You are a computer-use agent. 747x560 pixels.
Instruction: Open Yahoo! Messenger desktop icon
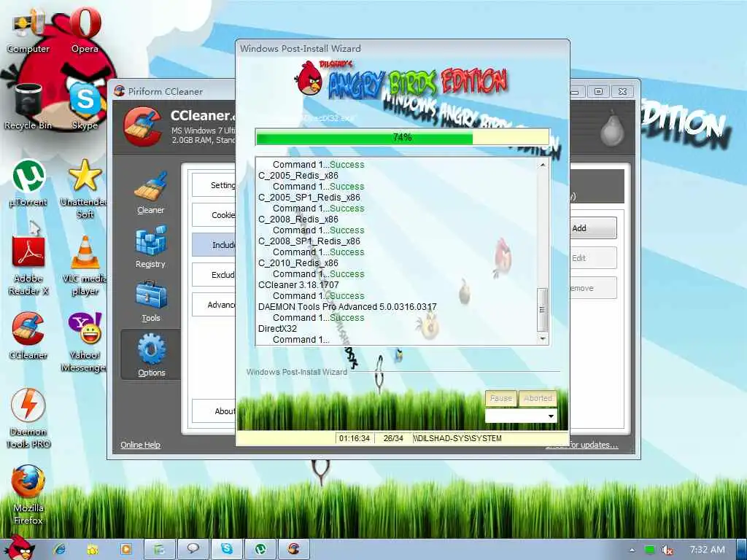click(85, 342)
